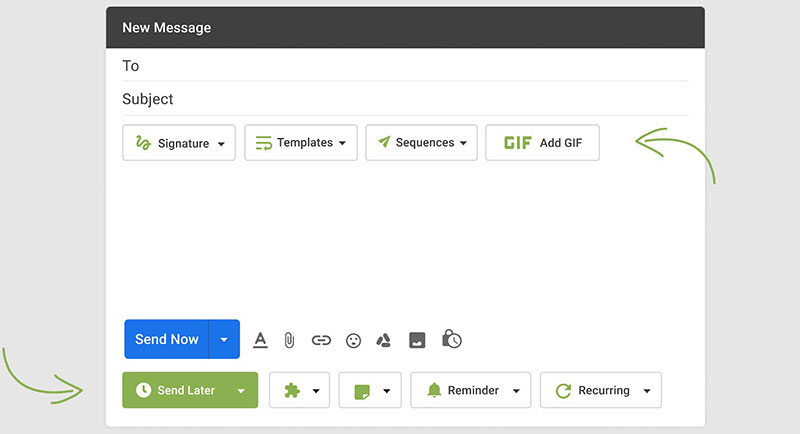
Task: Click the blue Send Now button
Action: (167, 339)
